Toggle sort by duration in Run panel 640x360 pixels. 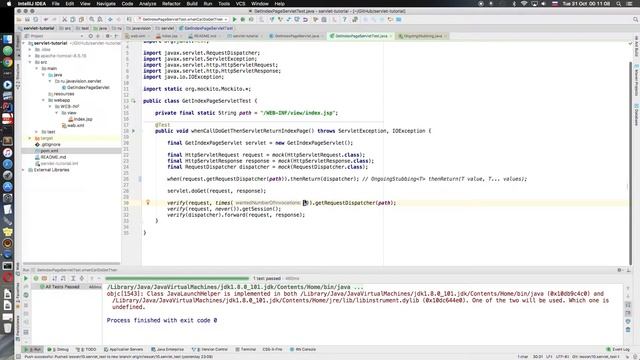63,278
